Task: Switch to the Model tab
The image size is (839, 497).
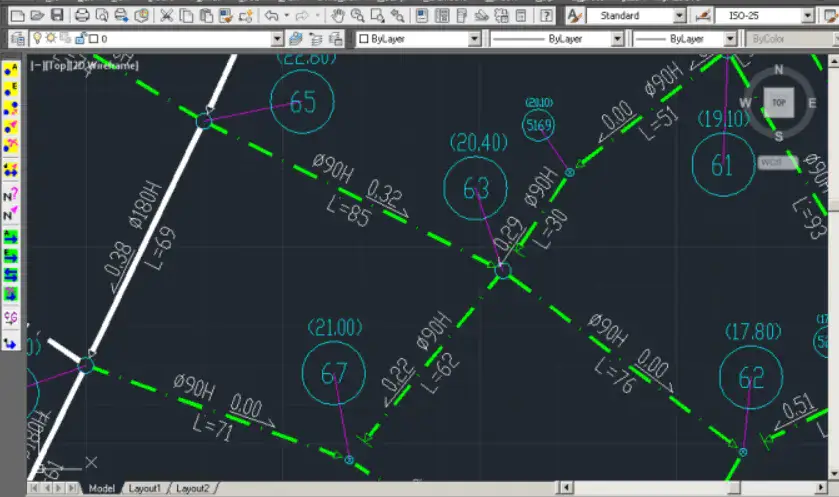Action: (102, 488)
